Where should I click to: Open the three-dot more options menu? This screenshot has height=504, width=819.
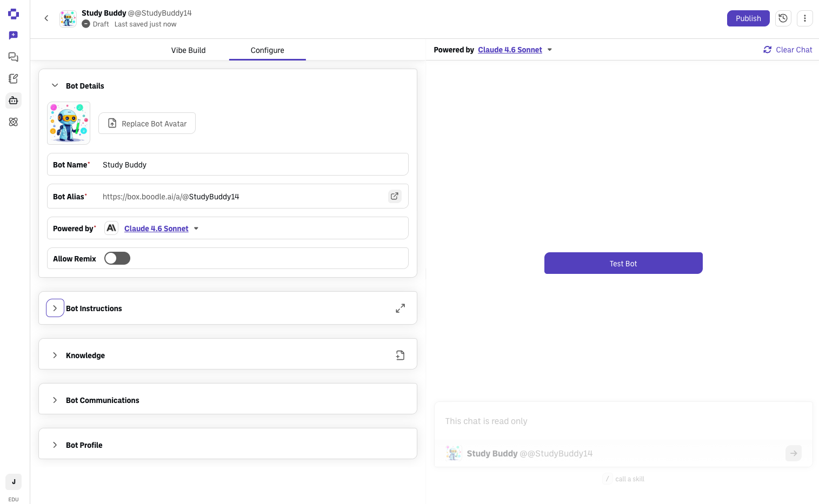805,18
